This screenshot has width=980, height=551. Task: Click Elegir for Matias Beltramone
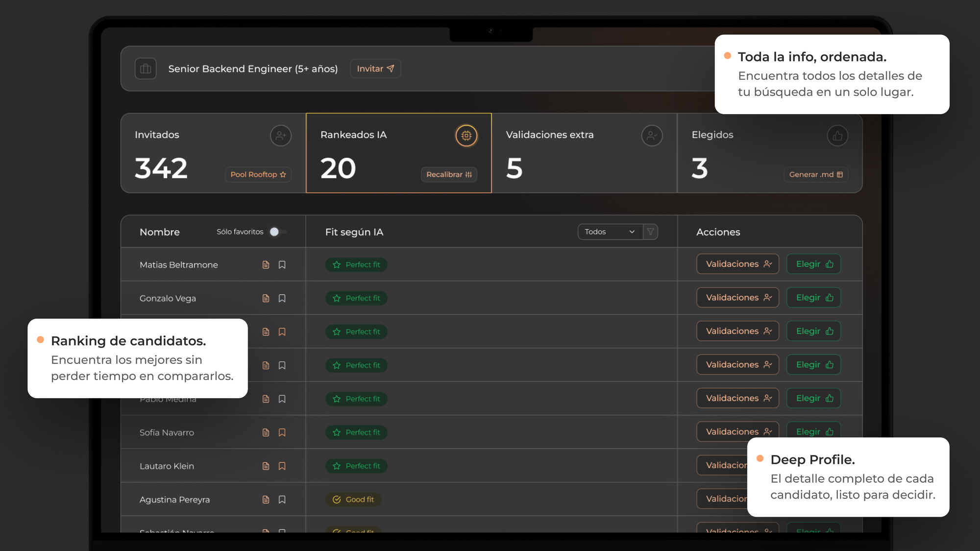(814, 264)
